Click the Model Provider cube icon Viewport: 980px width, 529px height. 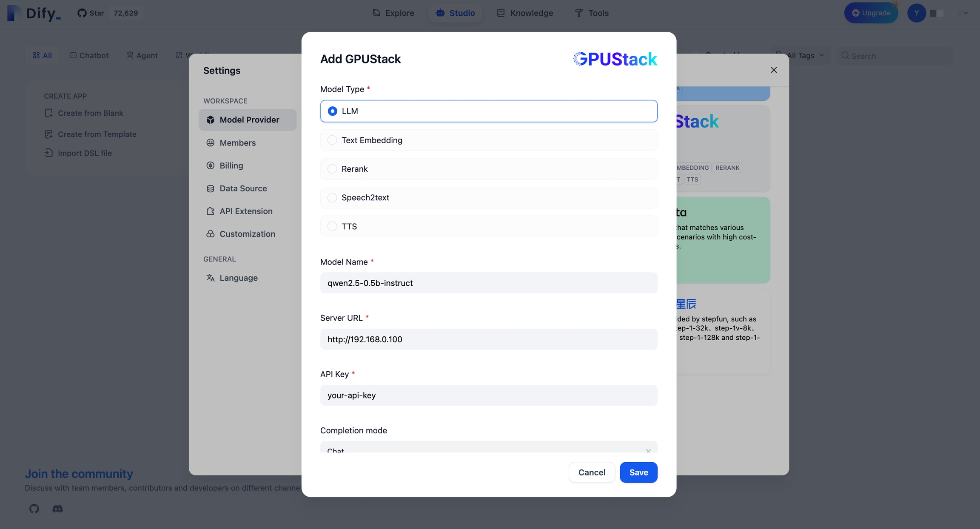(x=210, y=120)
